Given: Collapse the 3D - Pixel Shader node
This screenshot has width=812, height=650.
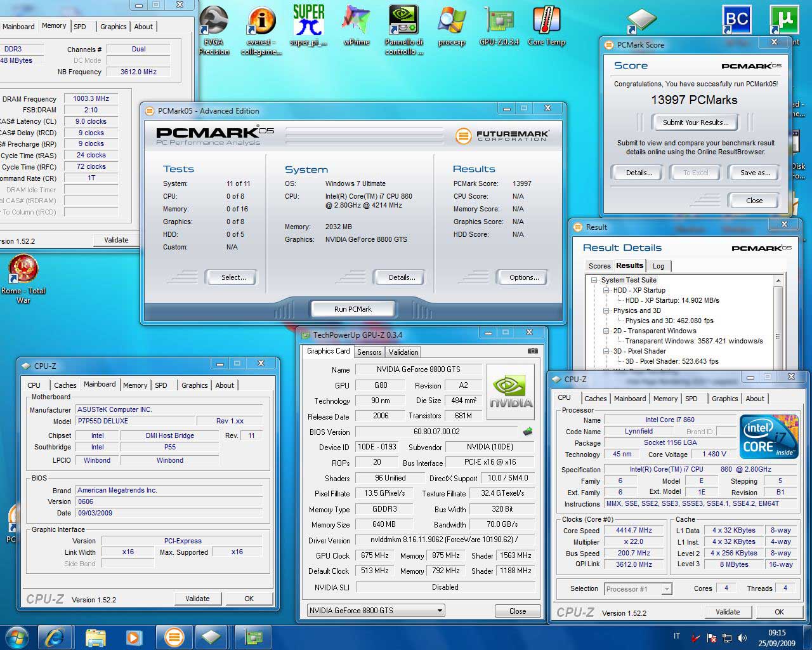Looking at the screenshot, I should [x=606, y=351].
